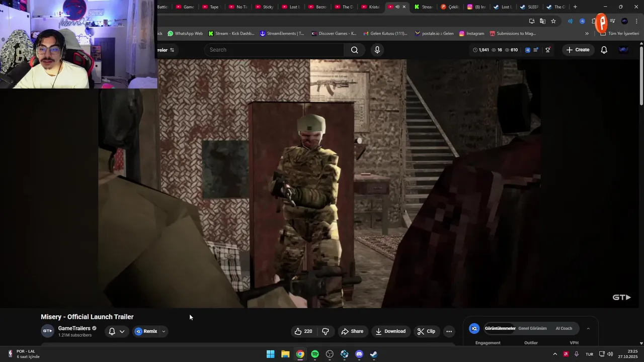Switch to the Instagram (8) browser tab
The height and width of the screenshot is (362, 644).
[x=477, y=7]
